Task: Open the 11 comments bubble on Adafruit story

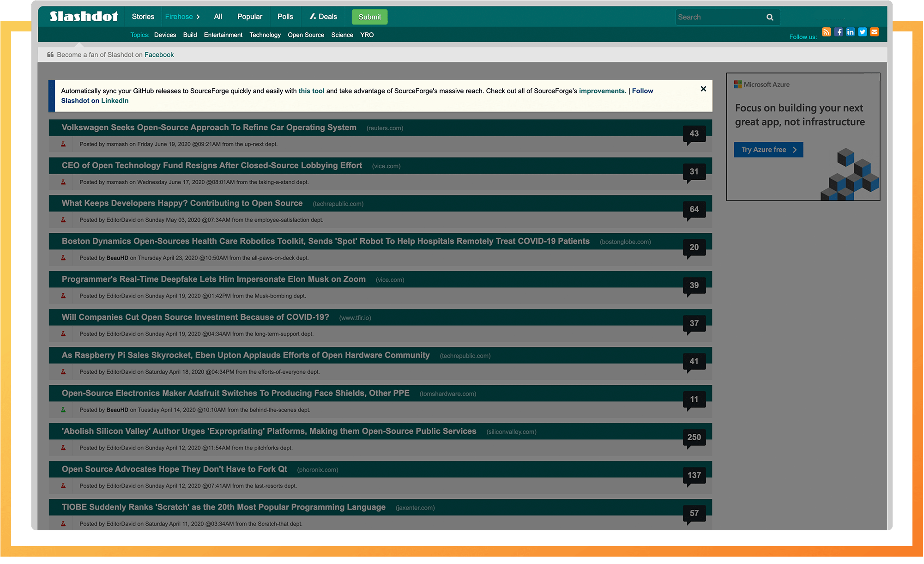Action: coord(694,400)
